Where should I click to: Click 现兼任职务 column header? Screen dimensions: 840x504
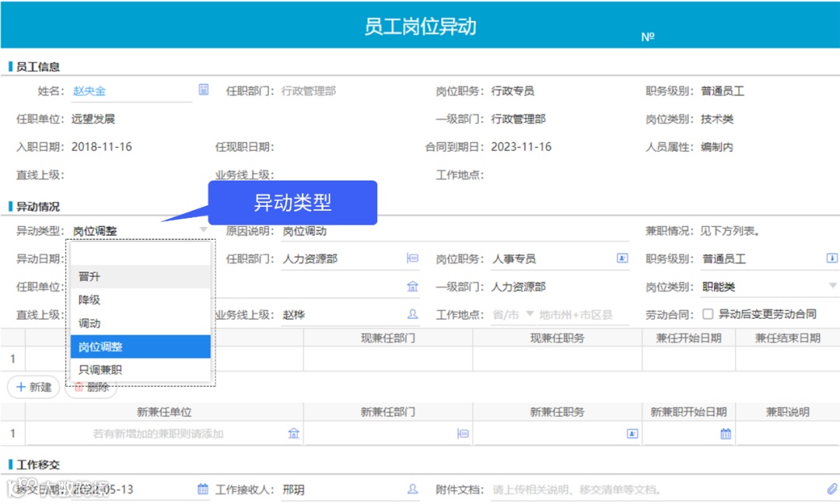tap(557, 338)
